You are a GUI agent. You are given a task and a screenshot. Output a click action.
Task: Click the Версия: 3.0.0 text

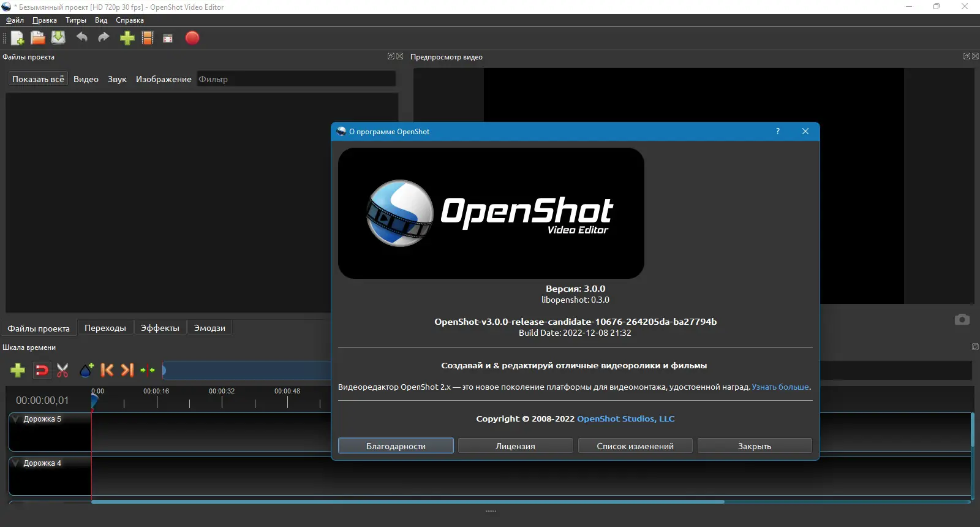click(x=576, y=289)
